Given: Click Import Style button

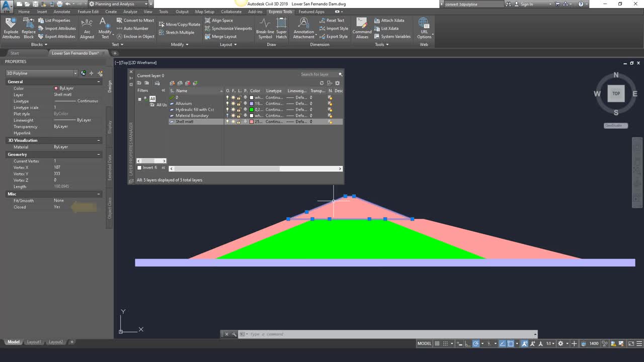Looking at the screenshot, I should (333, 29).
